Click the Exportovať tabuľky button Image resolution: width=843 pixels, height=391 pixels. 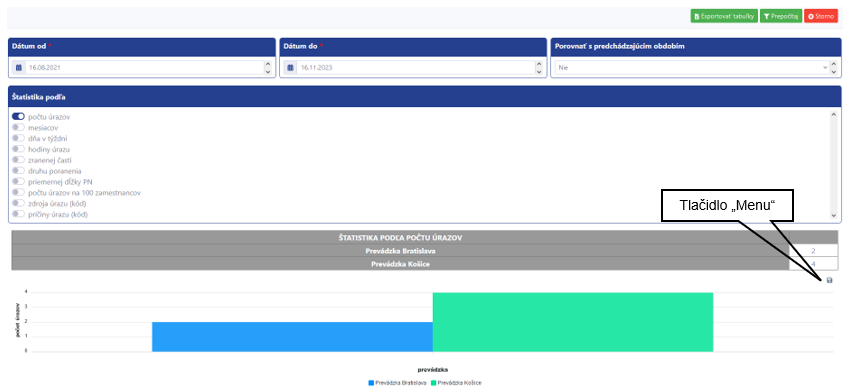point(724,16)
